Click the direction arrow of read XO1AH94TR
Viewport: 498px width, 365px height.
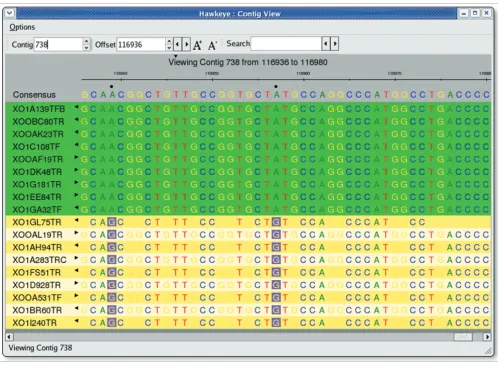[x=76, y=245]
